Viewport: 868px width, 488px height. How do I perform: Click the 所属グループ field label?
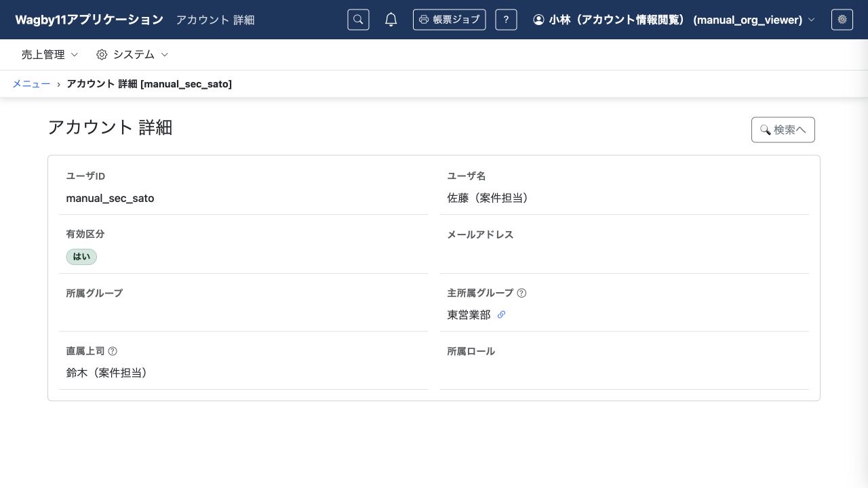pos(94,293)
